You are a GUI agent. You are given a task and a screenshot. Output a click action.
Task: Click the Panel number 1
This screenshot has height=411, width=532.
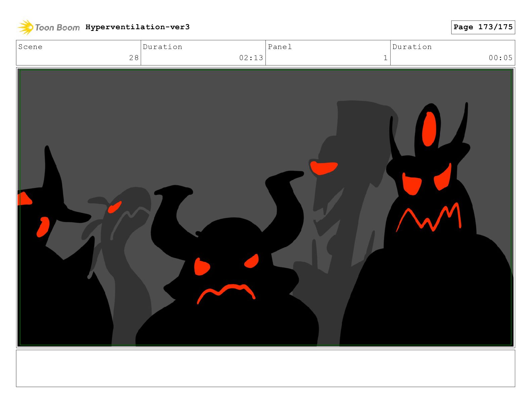386,58
